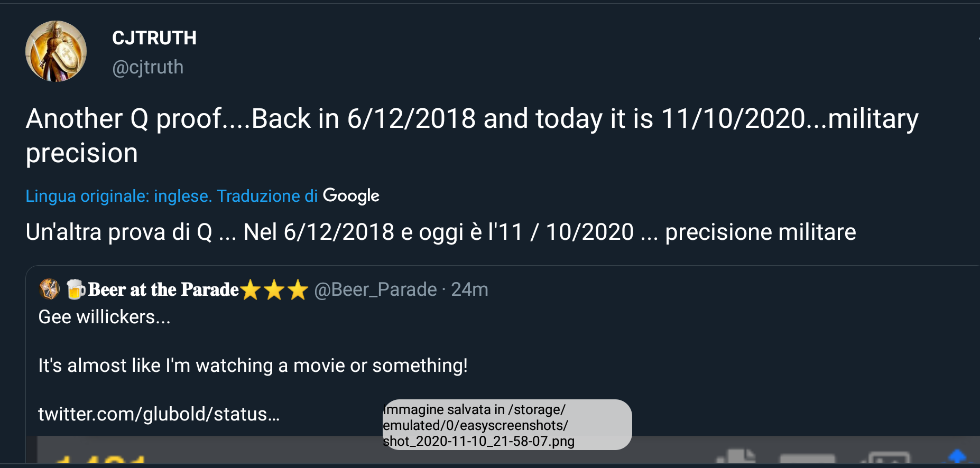
Task: Open the @Beer_Parade handle
Action: click(x=375, y=289)
